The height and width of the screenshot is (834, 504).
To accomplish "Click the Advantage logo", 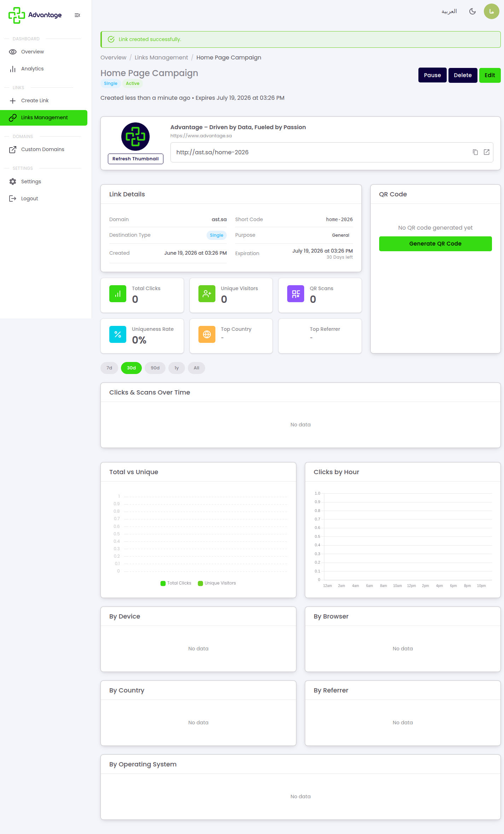I will 35,15.
